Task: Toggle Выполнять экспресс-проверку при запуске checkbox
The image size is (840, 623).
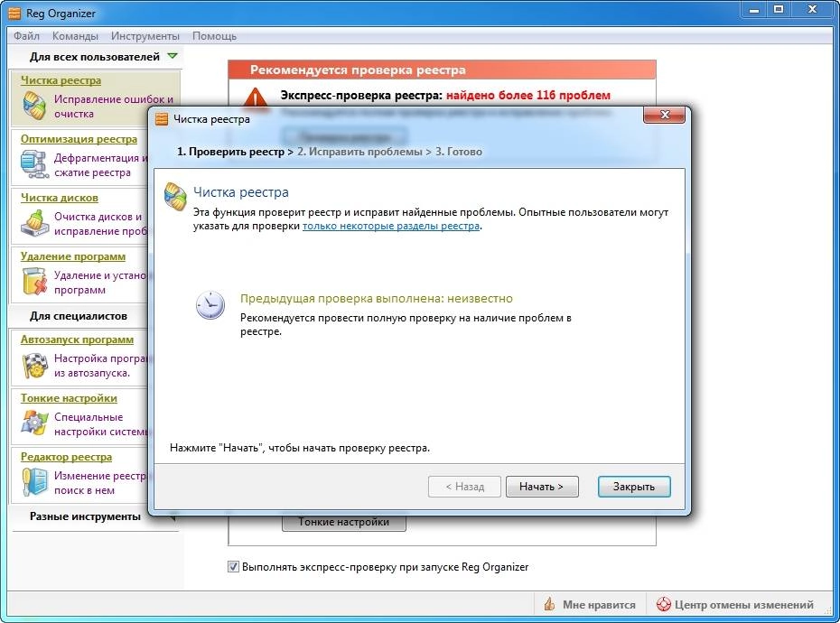Action: [x=233, y=567]
